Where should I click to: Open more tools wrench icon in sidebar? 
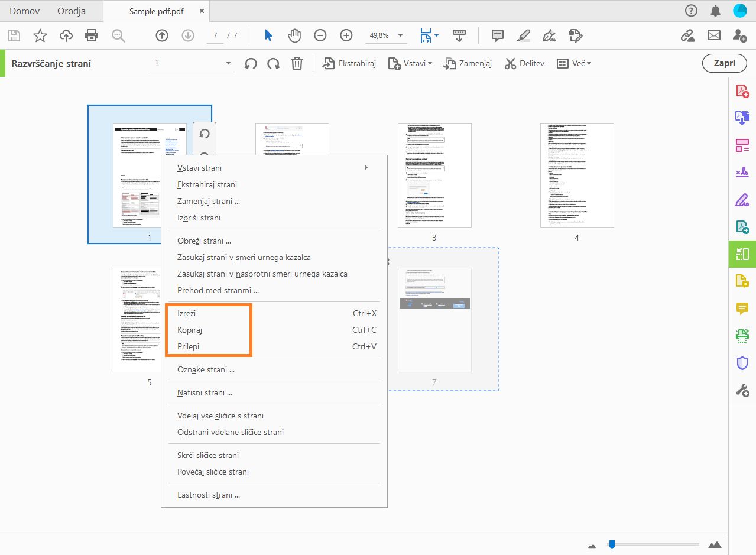tap(742, 390)
